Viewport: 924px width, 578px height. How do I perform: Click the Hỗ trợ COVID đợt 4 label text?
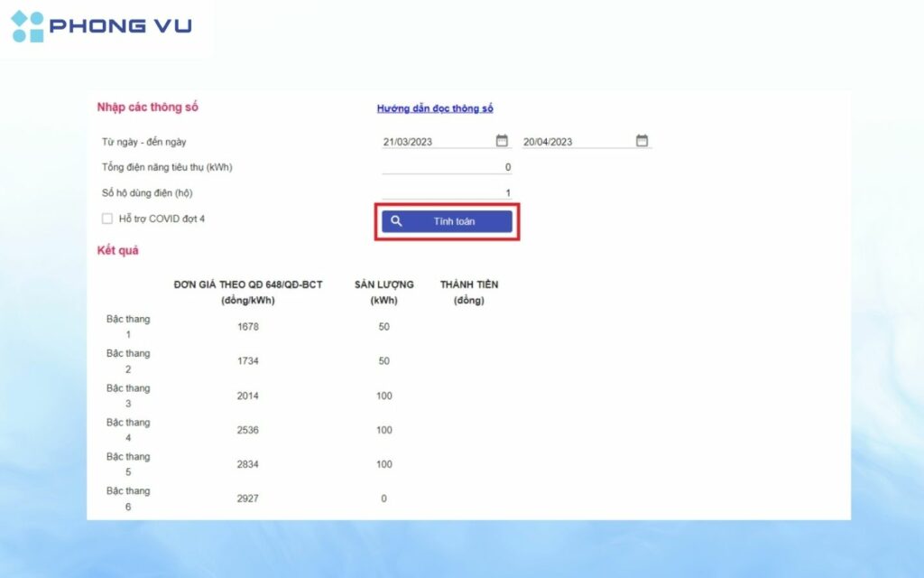point(162,219)
